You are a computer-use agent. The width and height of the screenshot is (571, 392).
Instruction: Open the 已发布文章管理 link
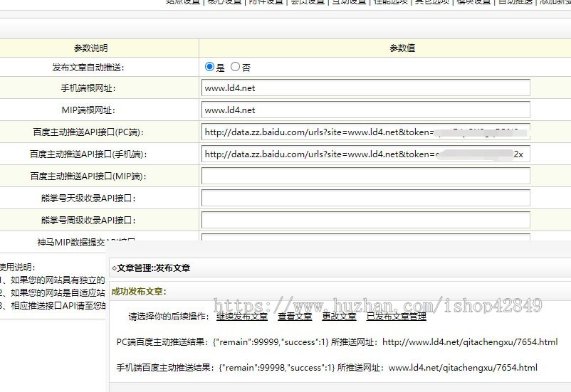tap(396, 317)
